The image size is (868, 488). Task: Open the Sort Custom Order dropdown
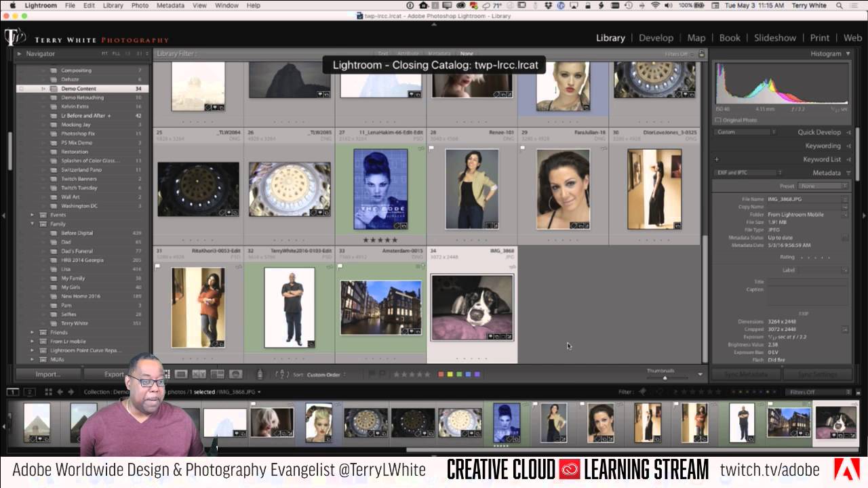(x=326, y=375)
